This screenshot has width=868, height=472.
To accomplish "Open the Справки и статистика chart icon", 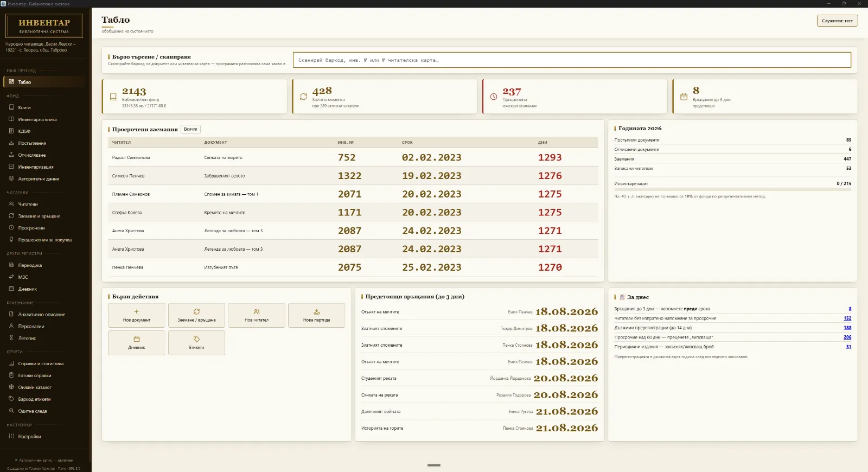I will [11, 363].
